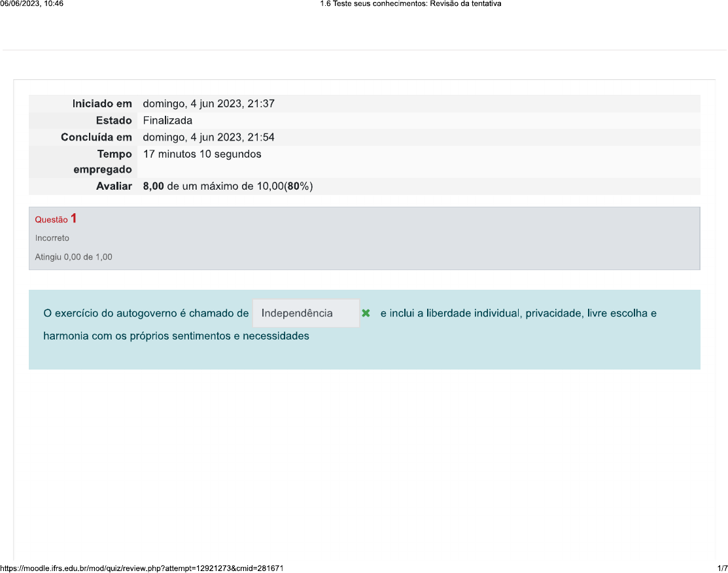Click completion date 'domingo, 4 jun 2023, 21:54'
Image resolution: width=728 pixels, height=573 pixels.
point(209,137)
